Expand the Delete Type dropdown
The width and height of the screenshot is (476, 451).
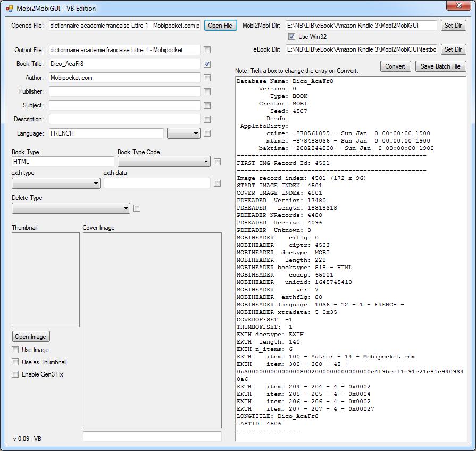click(71, 208)
